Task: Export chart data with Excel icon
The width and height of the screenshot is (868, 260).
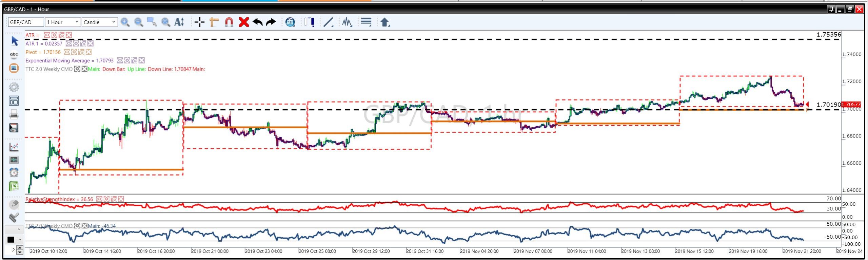Action: [14, 186]
